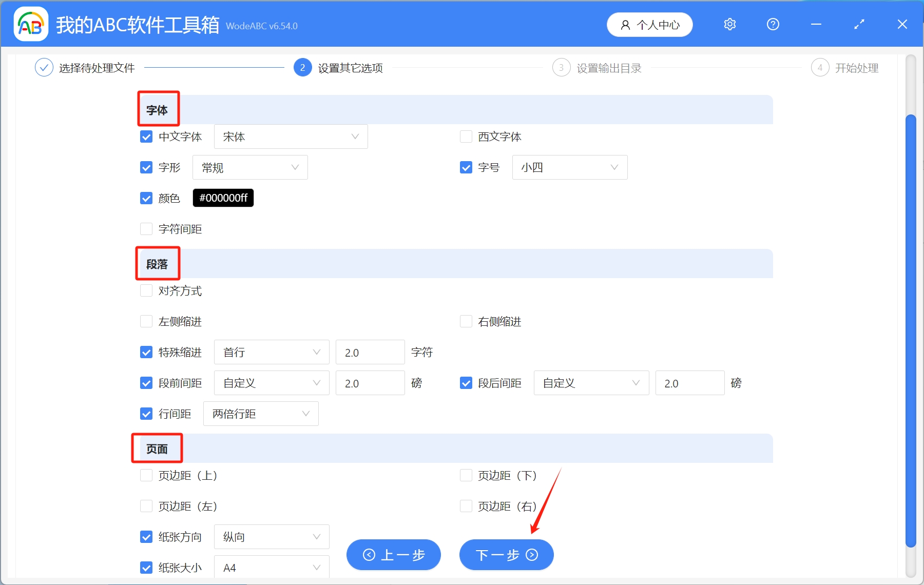Open the A4 paper size dropdown
Viewport: 924px width, 585px height.
click(272, 567)
